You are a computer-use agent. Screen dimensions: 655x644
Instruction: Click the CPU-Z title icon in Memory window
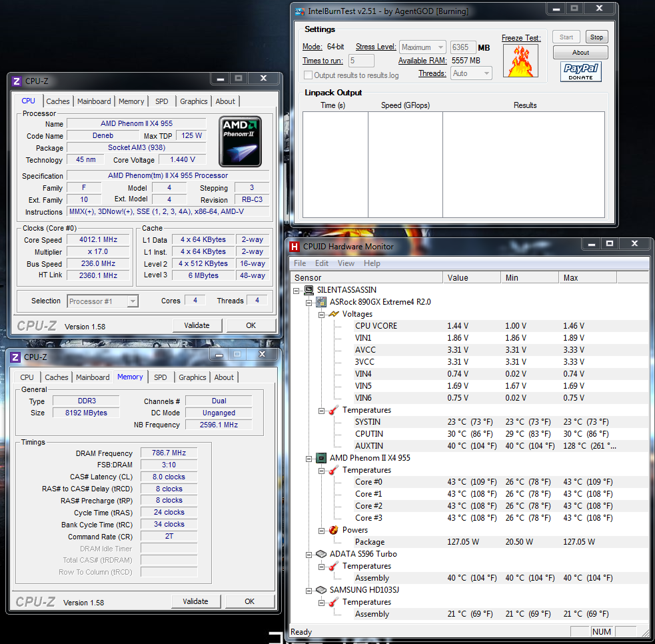pyautogui.click(x=15, y=357)
